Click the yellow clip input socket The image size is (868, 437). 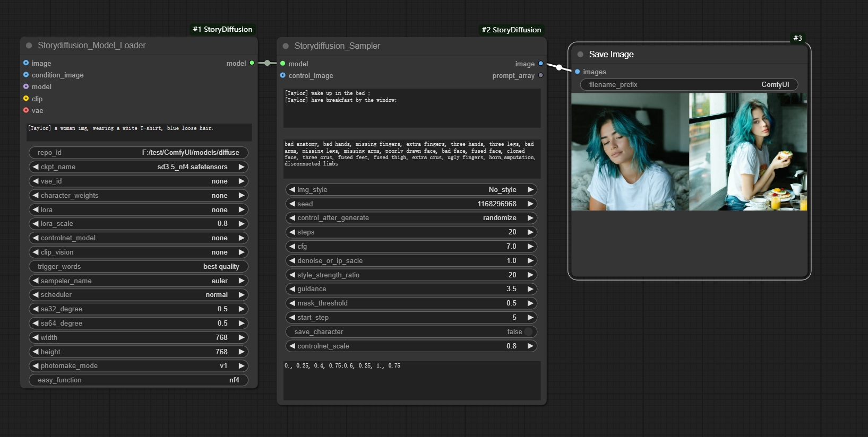click(x=26, y=98)
